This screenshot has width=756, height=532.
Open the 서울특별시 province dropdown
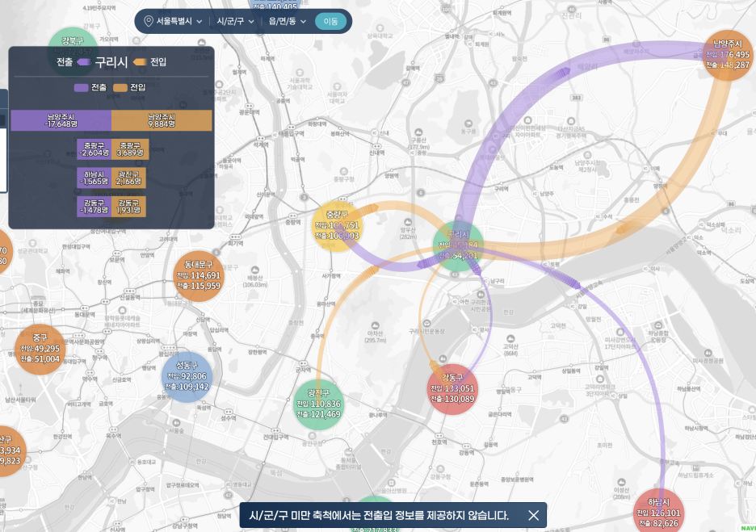[178, 21]
